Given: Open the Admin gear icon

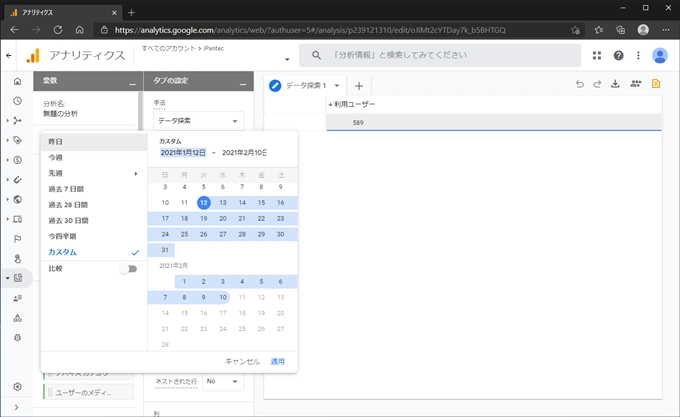Looking at the screenshot, I should point(17,387).
